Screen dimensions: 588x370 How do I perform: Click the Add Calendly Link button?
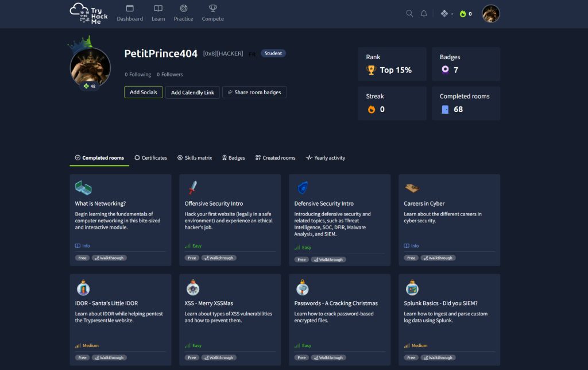point(192,92)
